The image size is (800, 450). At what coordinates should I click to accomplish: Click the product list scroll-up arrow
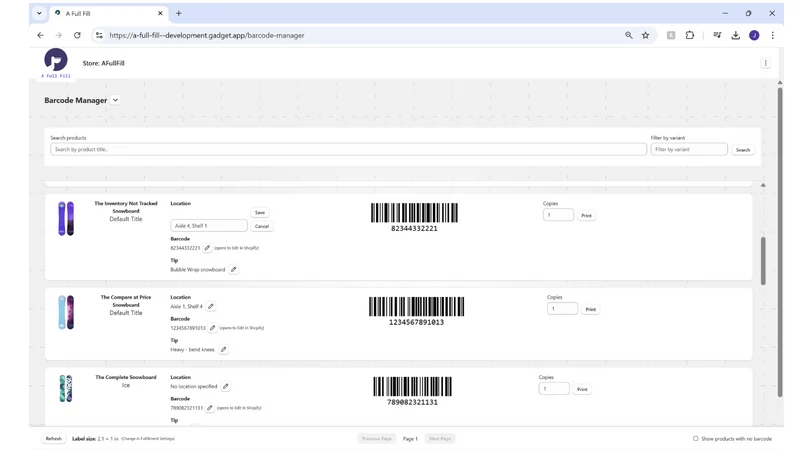pos(763,185)
